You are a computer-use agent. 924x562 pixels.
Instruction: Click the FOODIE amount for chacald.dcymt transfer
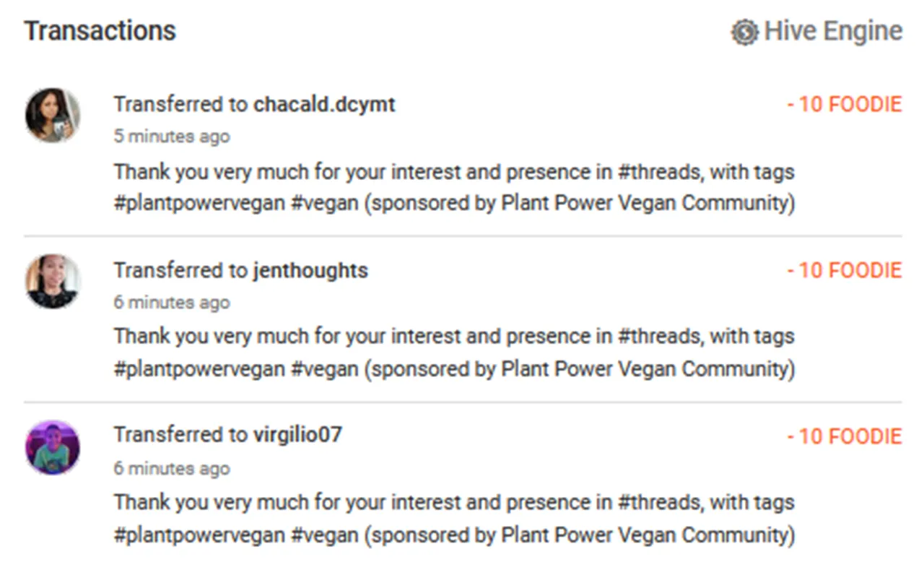(844, 105)
